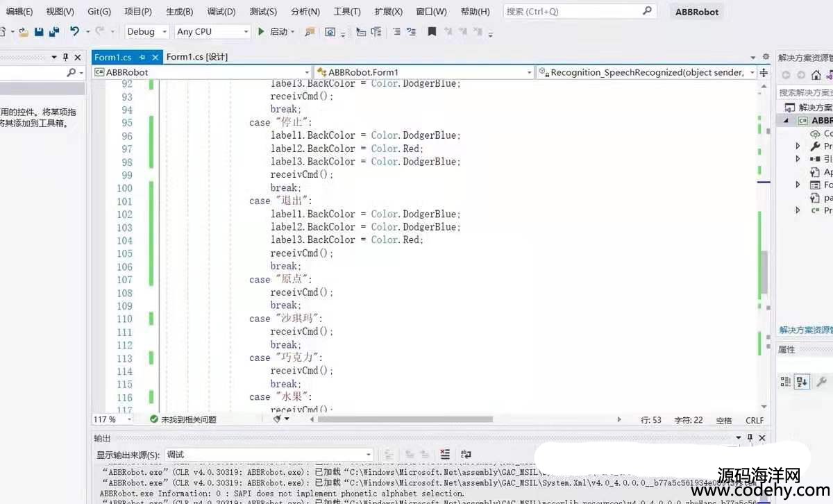Screen dimensions: 833x504
Task: Open the 帮助(H) menu
Action: (x=475, y=11)
